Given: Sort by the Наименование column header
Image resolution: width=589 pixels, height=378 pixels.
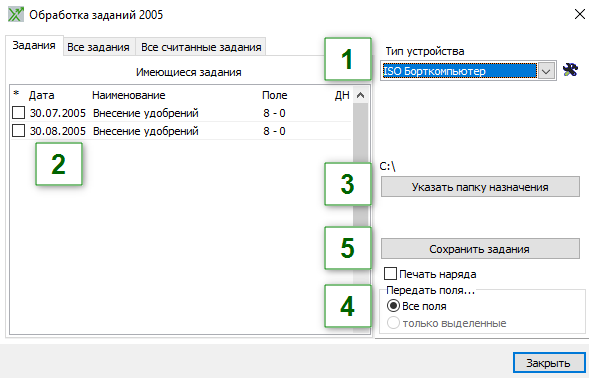Looking at the screenshot, I should 128,95.
